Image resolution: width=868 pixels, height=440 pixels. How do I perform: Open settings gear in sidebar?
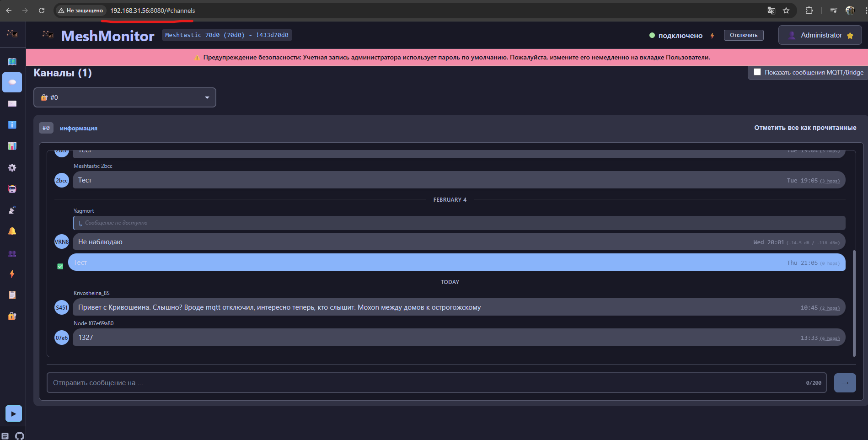12,168
